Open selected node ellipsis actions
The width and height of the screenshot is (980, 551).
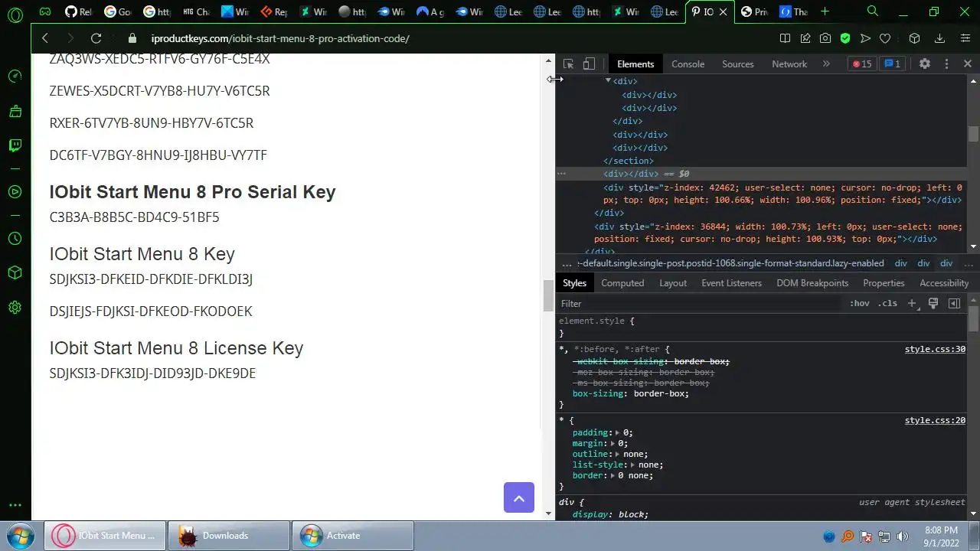pos(561,174)
